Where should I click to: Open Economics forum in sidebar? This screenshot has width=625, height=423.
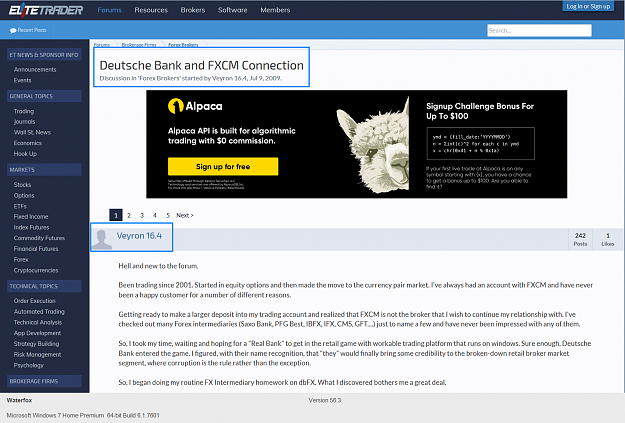point(28,143)
